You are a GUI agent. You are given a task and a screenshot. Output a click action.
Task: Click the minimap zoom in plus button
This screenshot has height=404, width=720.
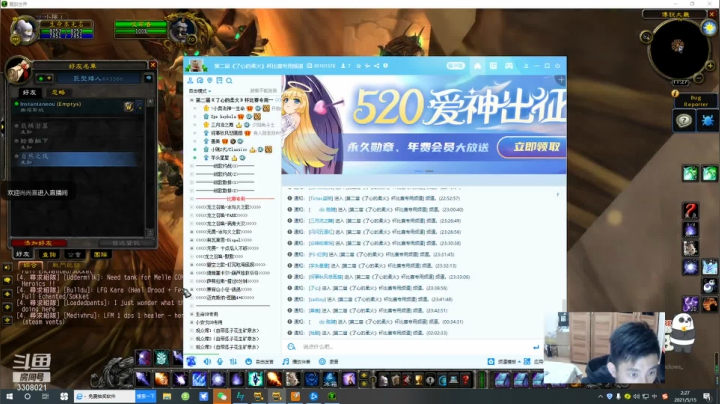(x=710, y=66)
